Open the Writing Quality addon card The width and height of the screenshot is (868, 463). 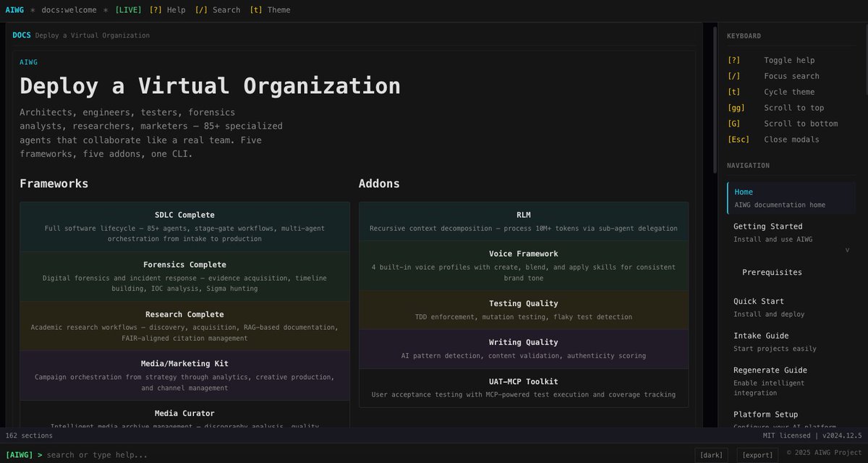tap(524, 349)
